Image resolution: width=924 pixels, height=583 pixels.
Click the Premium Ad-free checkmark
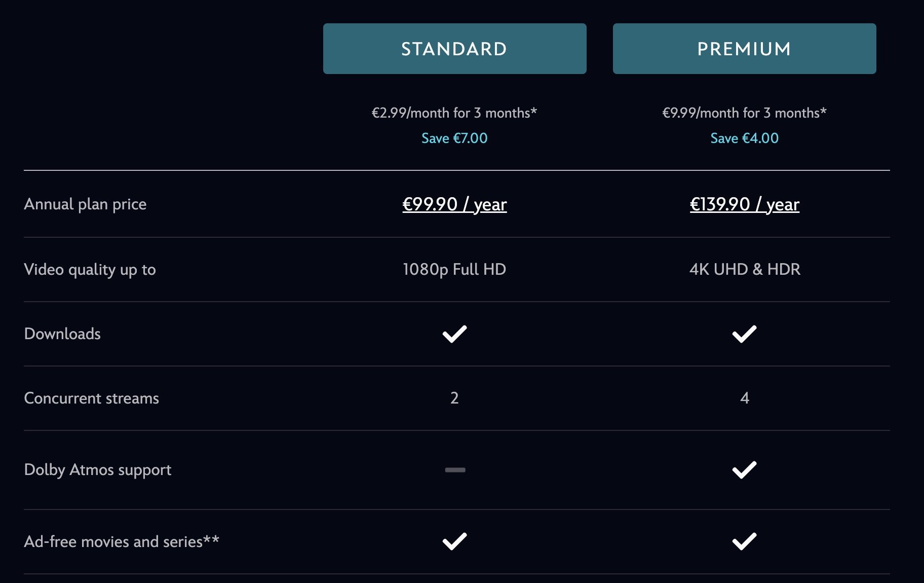click(744, 541)
